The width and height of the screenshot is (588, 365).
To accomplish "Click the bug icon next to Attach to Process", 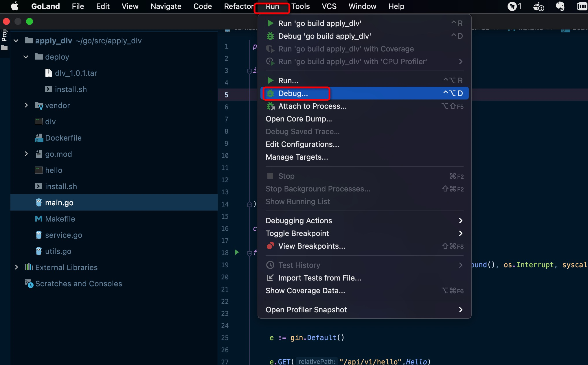I will 271,106.
